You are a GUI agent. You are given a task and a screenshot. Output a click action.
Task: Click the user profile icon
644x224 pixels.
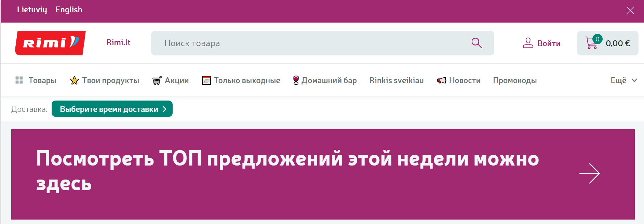tap(528, 43)
